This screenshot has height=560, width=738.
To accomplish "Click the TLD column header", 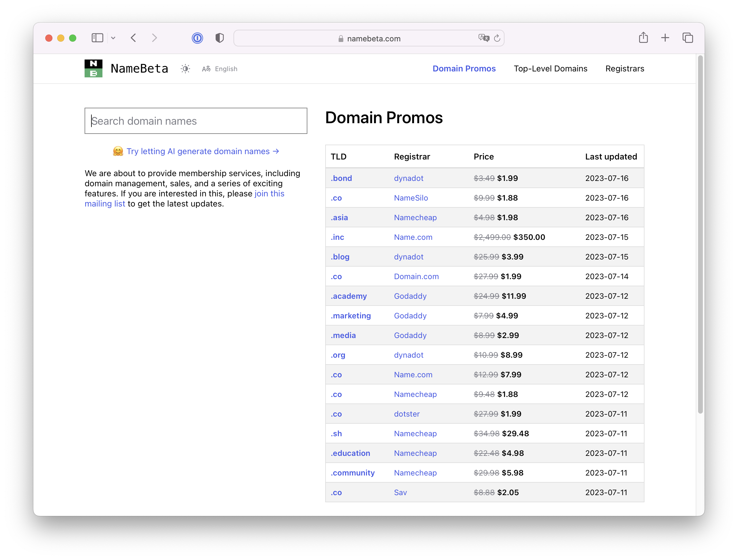I will coord(338,157).
